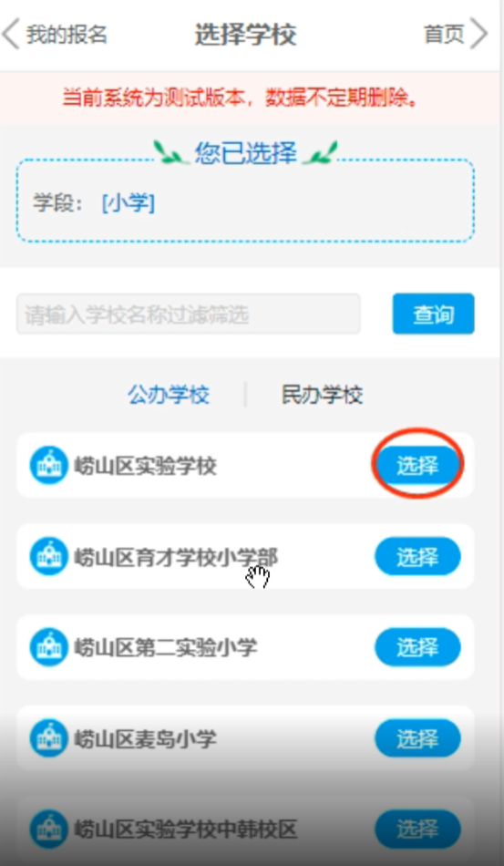Switch to the 公办学校 tab

pos(169,395)
